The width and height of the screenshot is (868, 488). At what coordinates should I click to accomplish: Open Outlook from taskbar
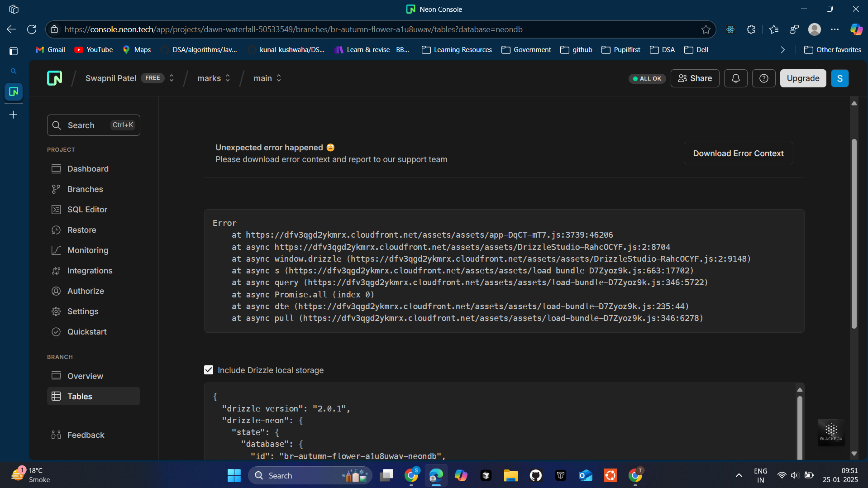[586, 476]
